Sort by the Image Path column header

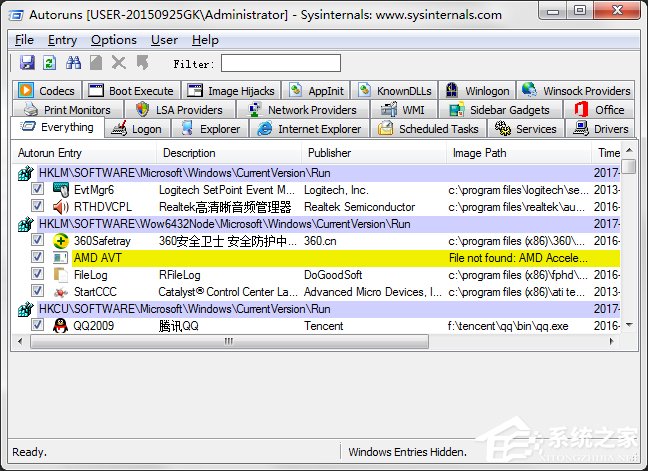480,153
